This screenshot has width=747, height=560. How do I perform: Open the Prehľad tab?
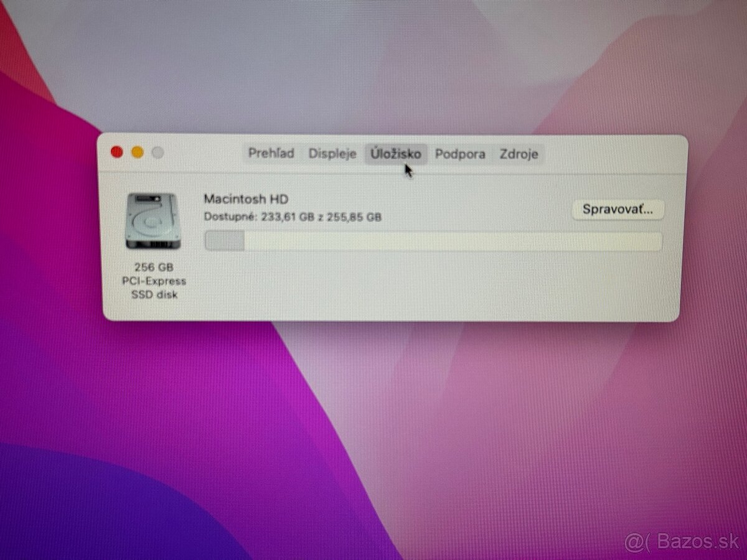click(x=271, y=154)
